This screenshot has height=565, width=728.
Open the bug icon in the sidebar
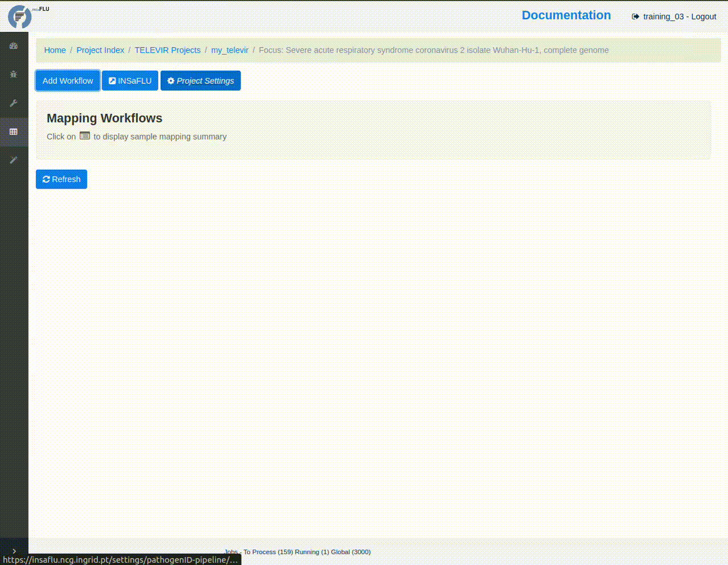[x=14, y=75]
